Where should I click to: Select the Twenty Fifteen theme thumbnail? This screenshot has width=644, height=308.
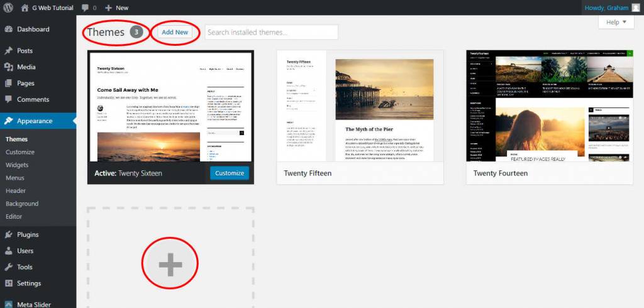click(360, 107)
